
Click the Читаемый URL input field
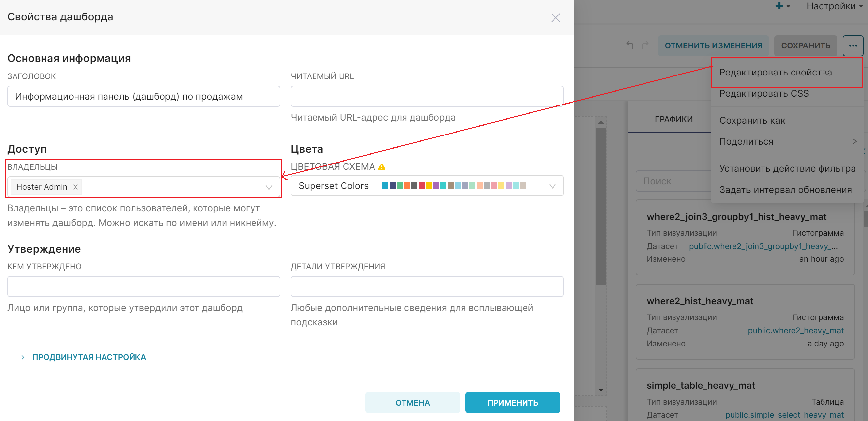coord(427,96)
